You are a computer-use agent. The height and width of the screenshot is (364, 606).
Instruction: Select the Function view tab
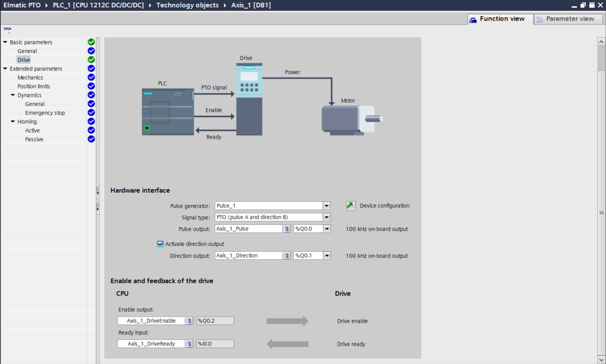500,19
